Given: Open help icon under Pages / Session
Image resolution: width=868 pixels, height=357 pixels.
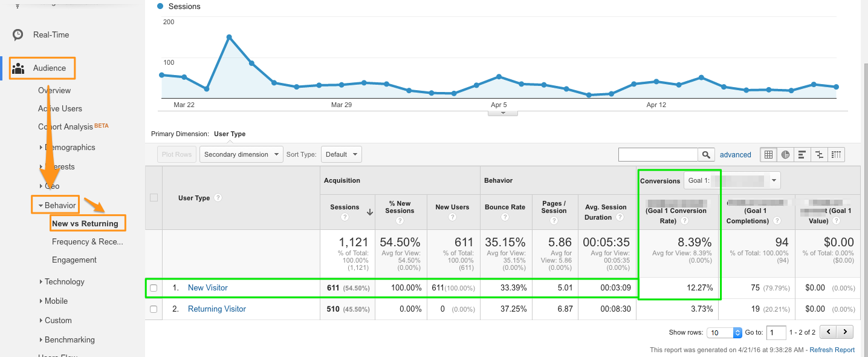Looking at the screenshot, I should [x=554, y=221].
